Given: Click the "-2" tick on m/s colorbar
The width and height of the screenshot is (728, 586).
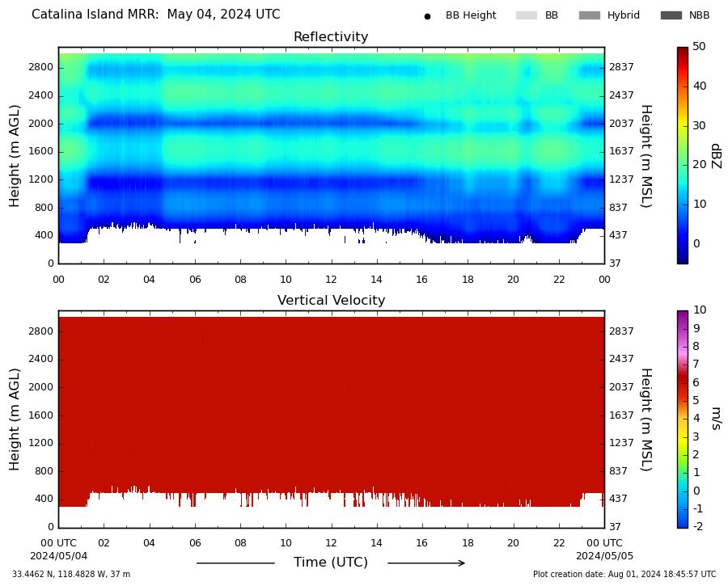Looking at the screenshot, I should coord(697,526).
